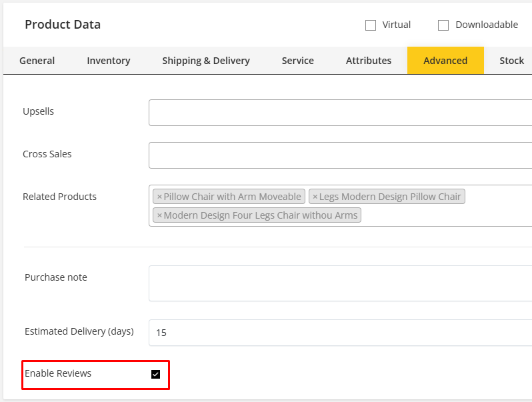Select the Advanced tab

(x=445, y=61)
